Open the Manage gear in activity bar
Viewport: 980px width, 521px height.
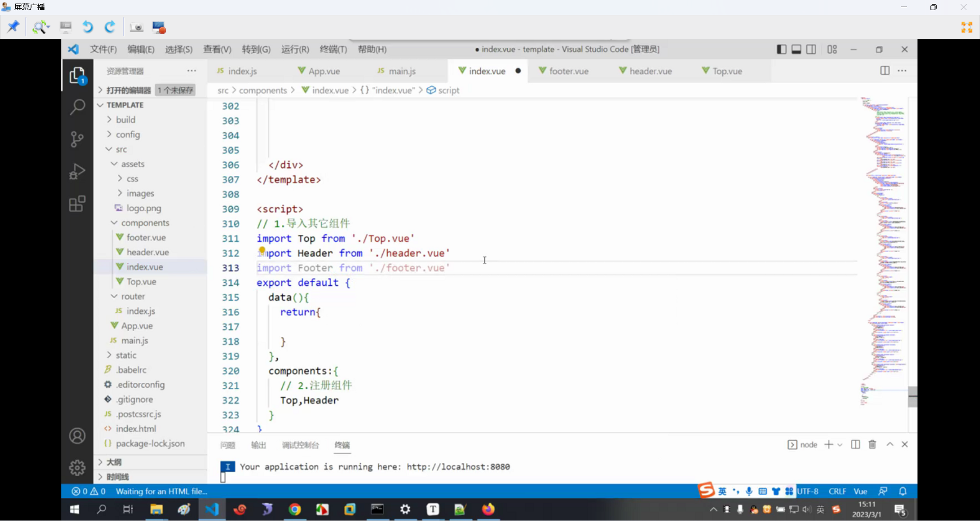[x=77, y=467]
